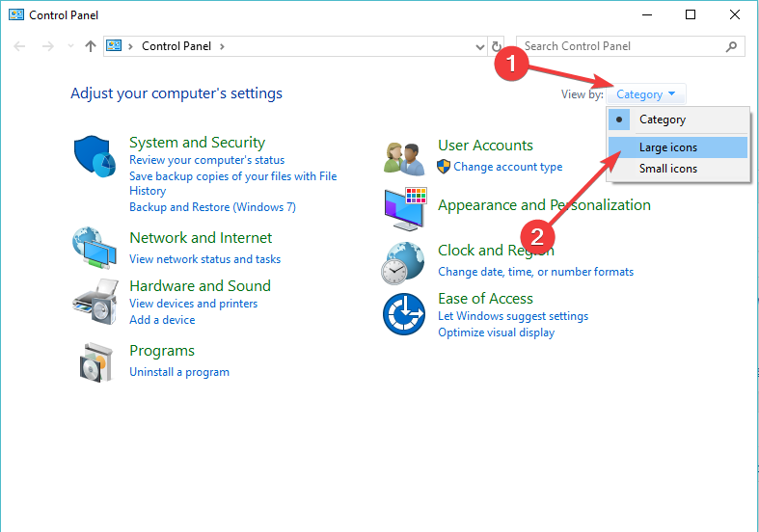
Task: Close the Control Panel window
Action: 734,15
